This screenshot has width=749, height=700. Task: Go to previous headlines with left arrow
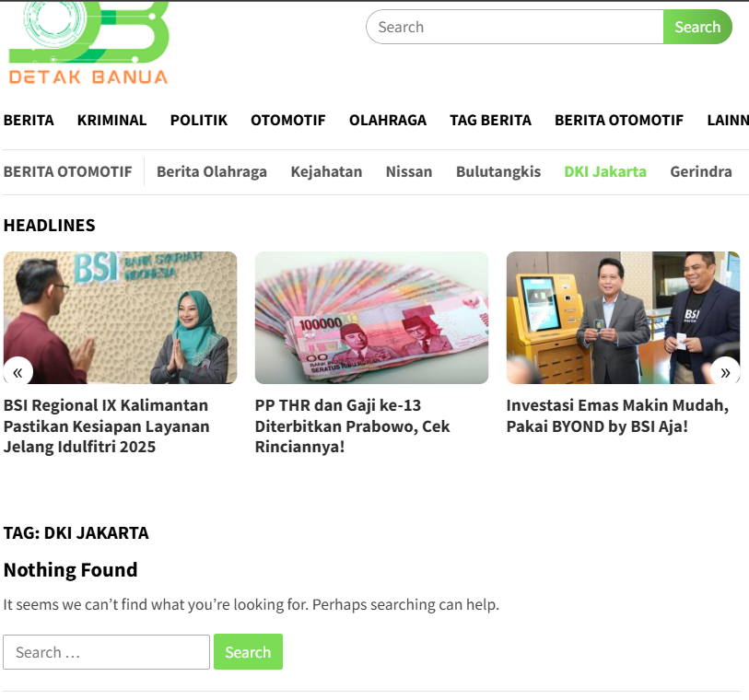click(18, 372)
